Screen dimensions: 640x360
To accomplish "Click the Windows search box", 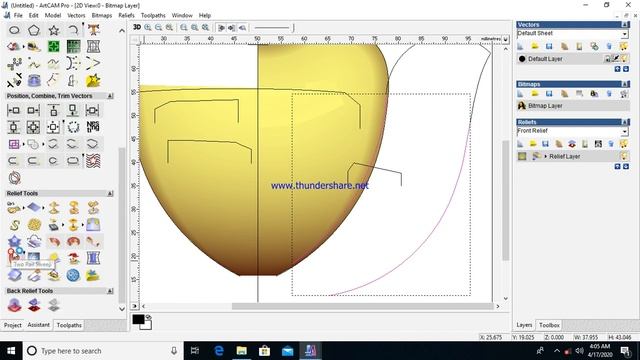I will 102,351.
